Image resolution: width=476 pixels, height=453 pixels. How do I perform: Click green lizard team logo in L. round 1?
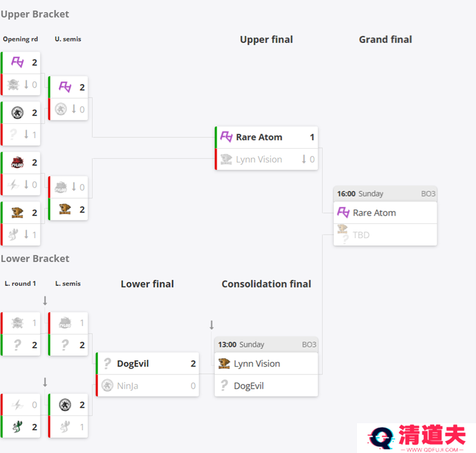coord(17,427)
